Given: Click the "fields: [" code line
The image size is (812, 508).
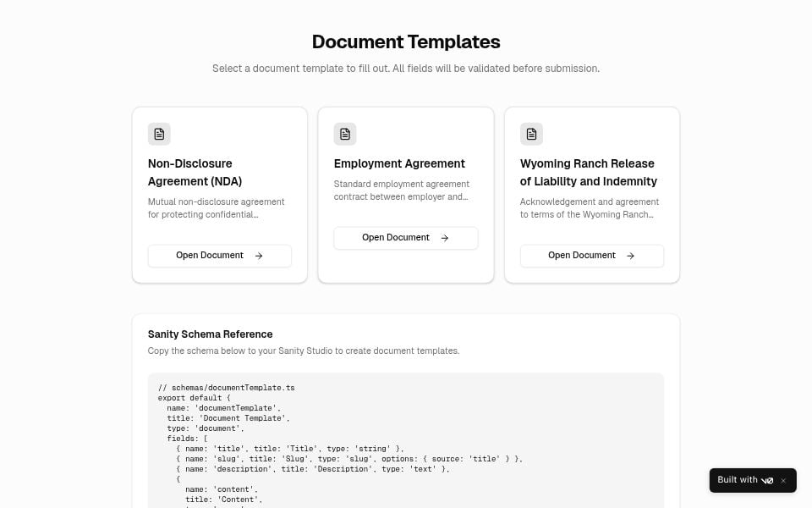Looking at the screenshot, I should pyautogui.click(x=187, y=439).
